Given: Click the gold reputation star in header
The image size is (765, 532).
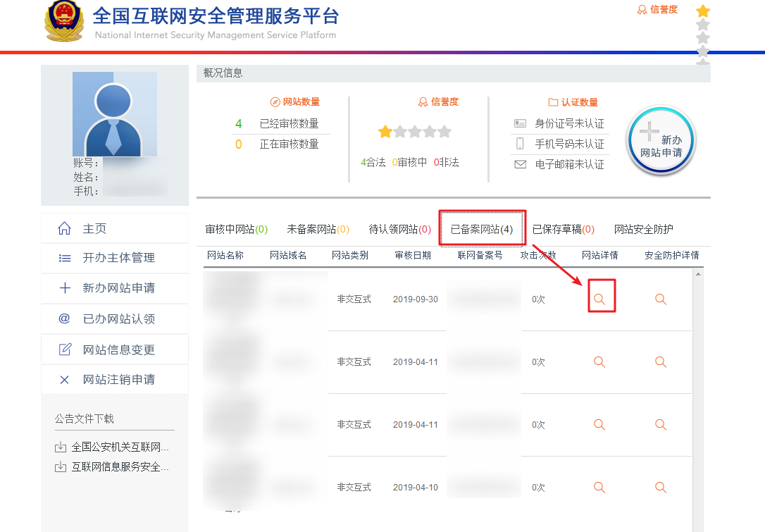Looking at the screenshot, I should (702, 11).
